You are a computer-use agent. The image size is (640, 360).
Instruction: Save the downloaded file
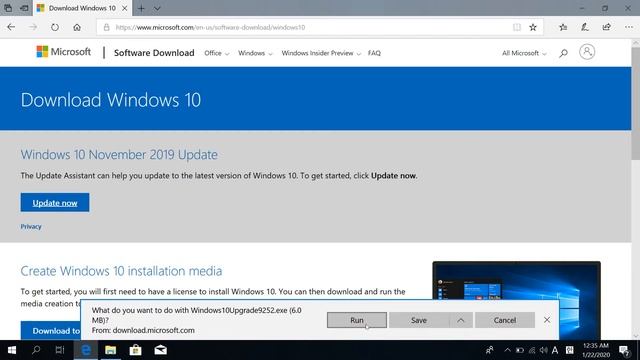(x=419, y=320)
